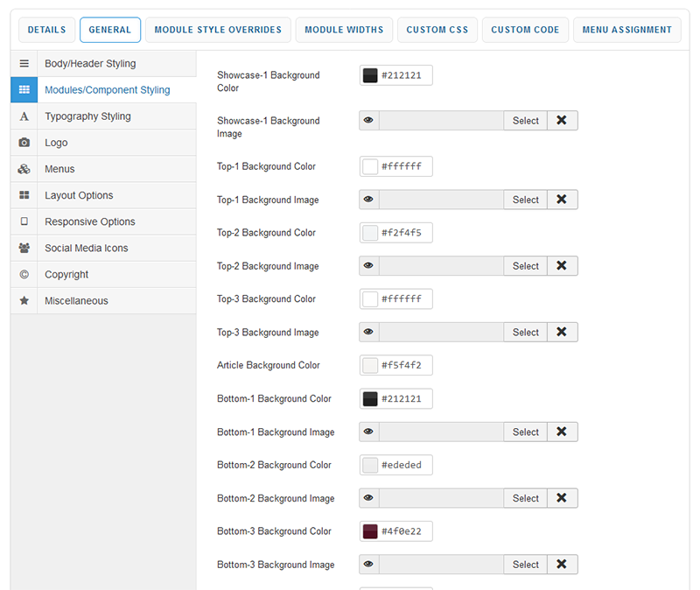Viewport: 700px width, 590px height.
Task: Click the Social Media Icons people icon
Action: click(24, 248)
